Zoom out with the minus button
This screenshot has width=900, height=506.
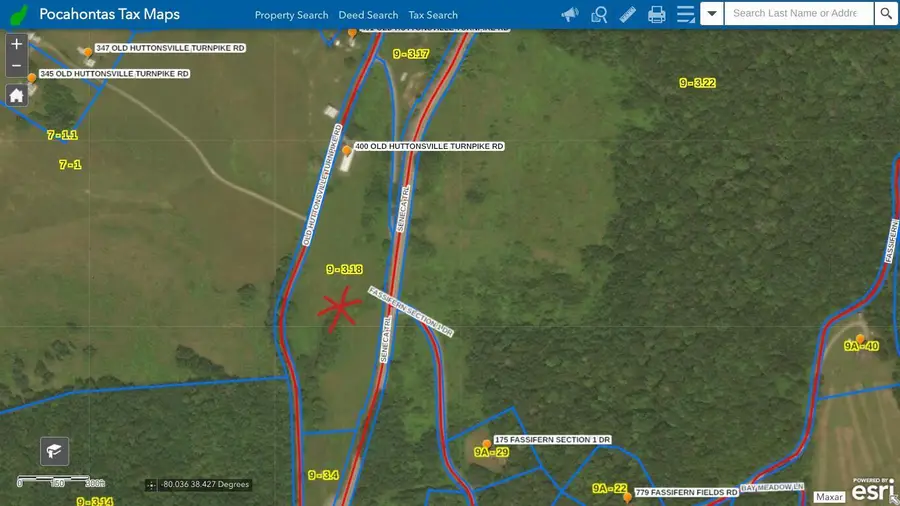coord(17,66)
